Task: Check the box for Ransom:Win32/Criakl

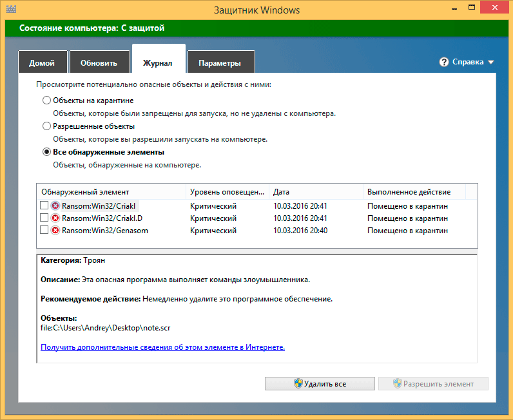Action: 44,206
